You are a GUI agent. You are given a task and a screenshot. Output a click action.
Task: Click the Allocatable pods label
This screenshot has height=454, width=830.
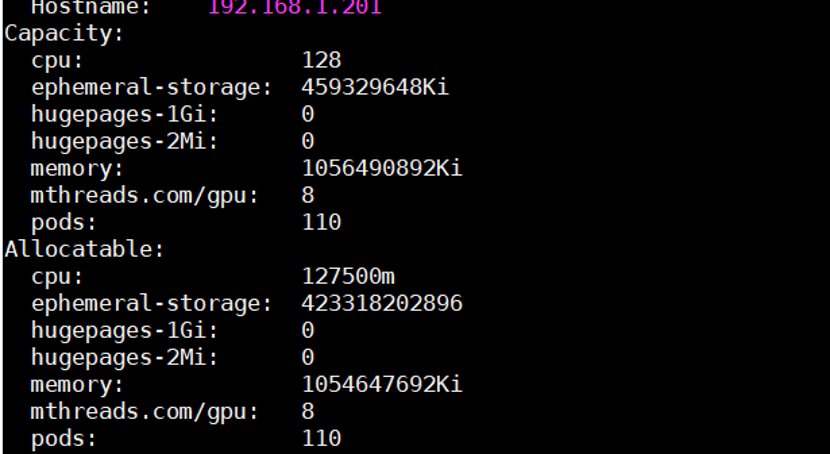click(64, 439)
